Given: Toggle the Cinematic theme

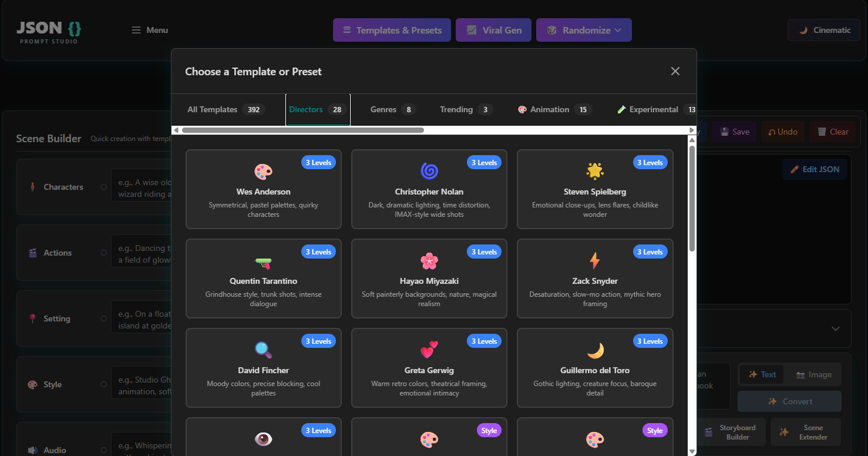Looking at the screenshot, I should (823, 29).
